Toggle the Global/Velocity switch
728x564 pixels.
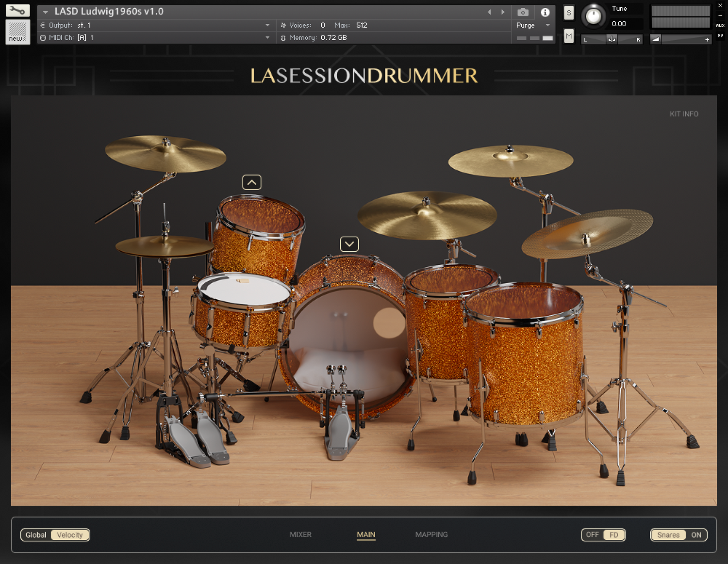pyautogui.click(x=55, y=535)
